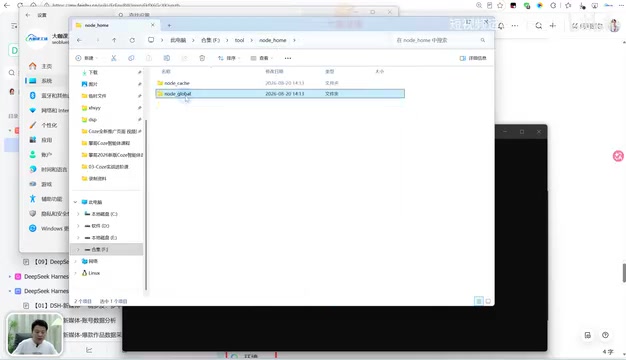
Task: Refresh the node_home folder view
Action: pyautogui.click(x=132, y=40)
